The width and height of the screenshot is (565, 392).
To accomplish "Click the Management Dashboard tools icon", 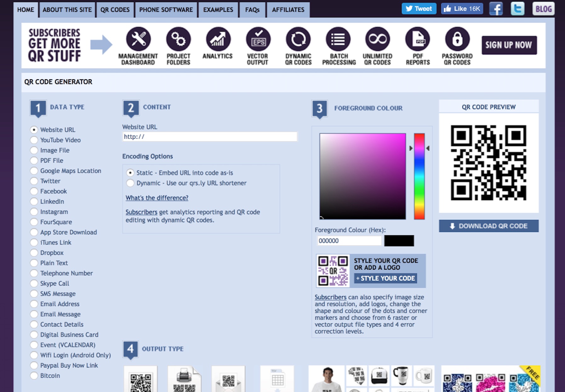I will pos(138,39).
